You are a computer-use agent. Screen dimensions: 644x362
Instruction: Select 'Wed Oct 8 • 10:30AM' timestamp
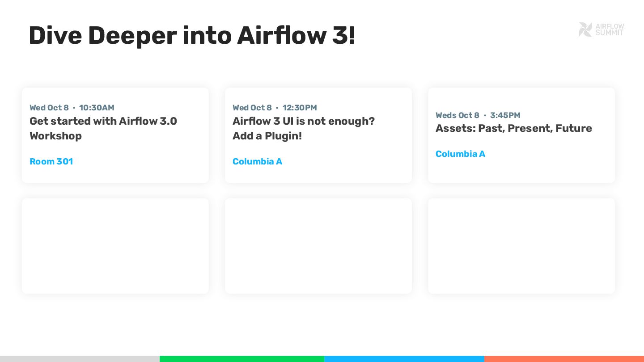(x=72, y=108)
